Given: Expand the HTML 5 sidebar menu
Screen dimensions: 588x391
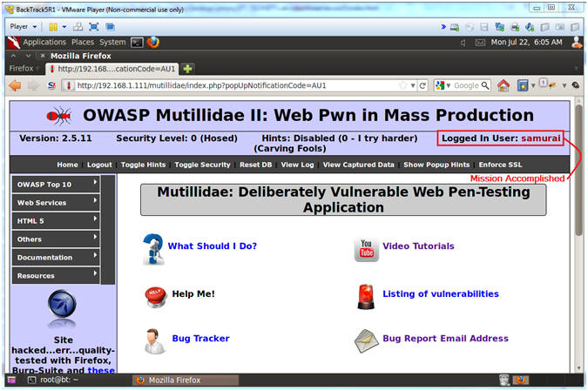Looking at the screenshot, I should point(56,221).
